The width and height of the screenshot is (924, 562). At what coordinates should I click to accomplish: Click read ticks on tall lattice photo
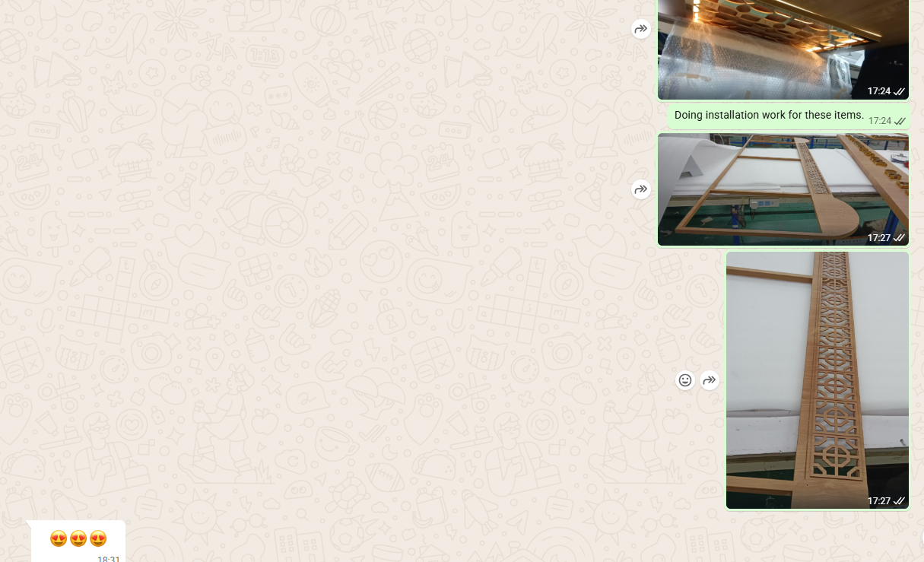point(899,501)
